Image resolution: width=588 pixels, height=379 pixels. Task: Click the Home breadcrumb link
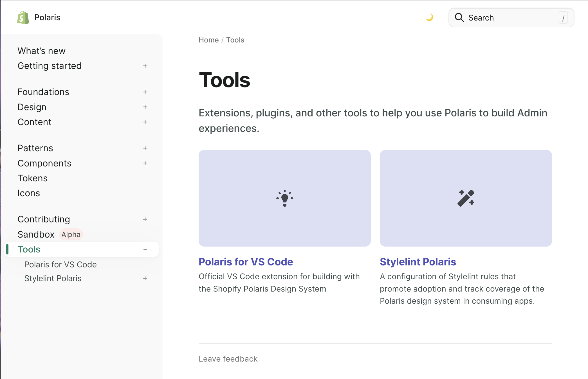(x=208, y=40)
